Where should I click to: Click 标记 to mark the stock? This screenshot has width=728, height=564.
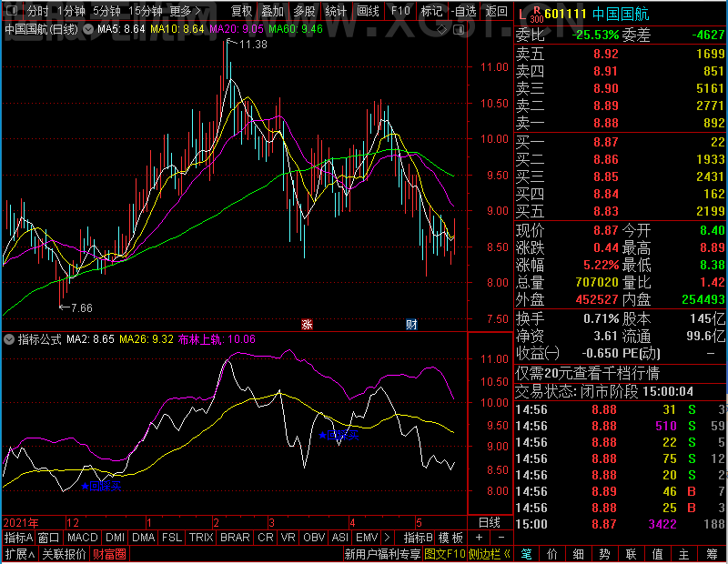tap(431, 11)
